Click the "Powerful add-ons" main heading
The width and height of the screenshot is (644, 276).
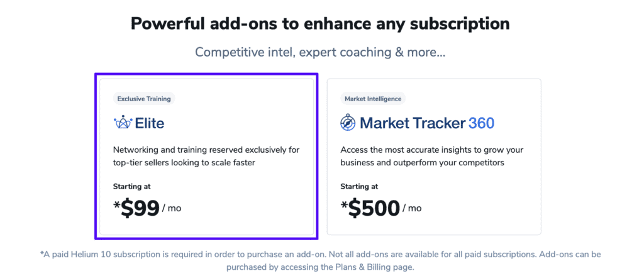(320, 25)
